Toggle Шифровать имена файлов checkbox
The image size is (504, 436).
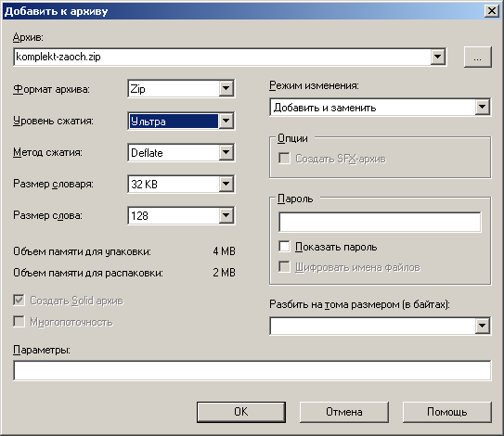(x=284, y=267)
